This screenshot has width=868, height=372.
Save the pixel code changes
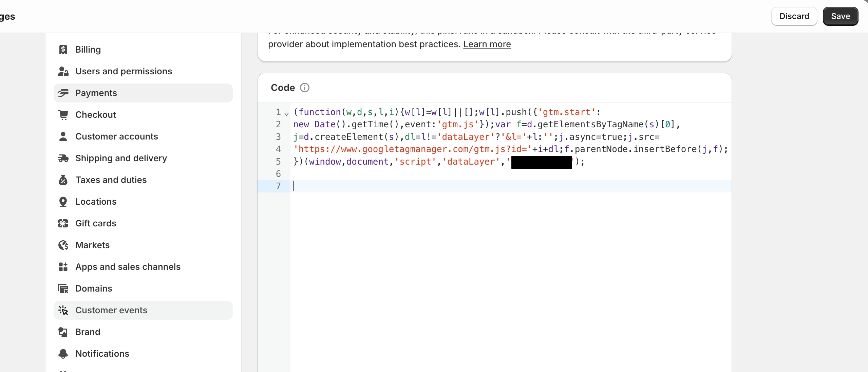pos(840,16)
